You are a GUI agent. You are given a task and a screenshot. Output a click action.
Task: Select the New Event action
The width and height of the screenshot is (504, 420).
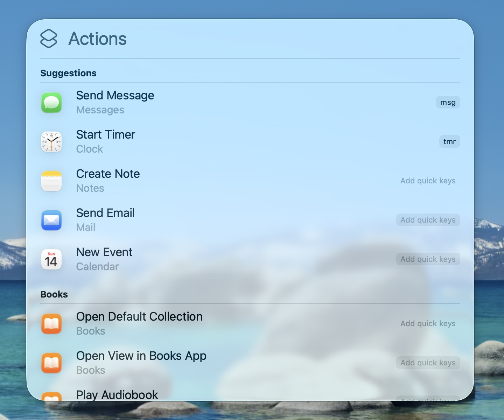click(250, 259)
